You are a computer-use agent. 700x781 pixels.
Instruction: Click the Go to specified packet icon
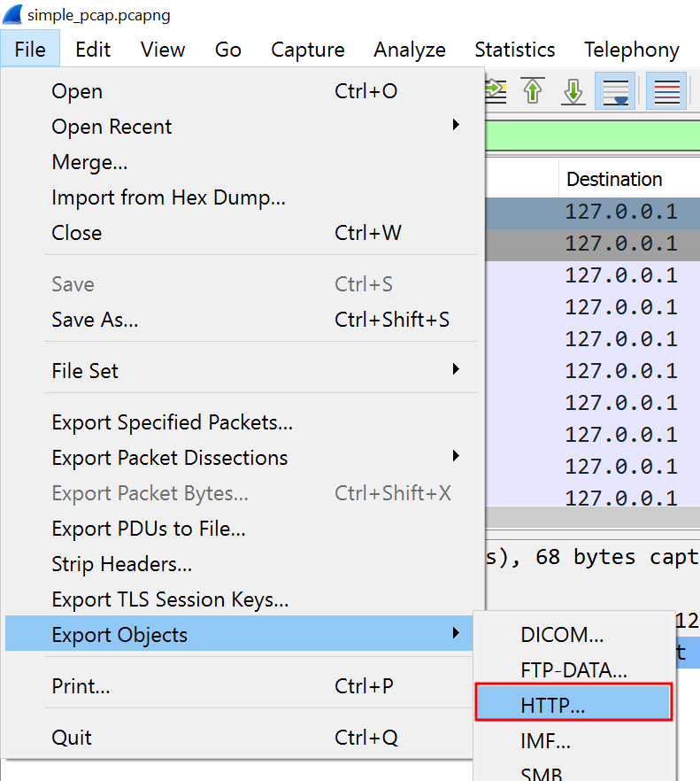click(x=496, y=91)
